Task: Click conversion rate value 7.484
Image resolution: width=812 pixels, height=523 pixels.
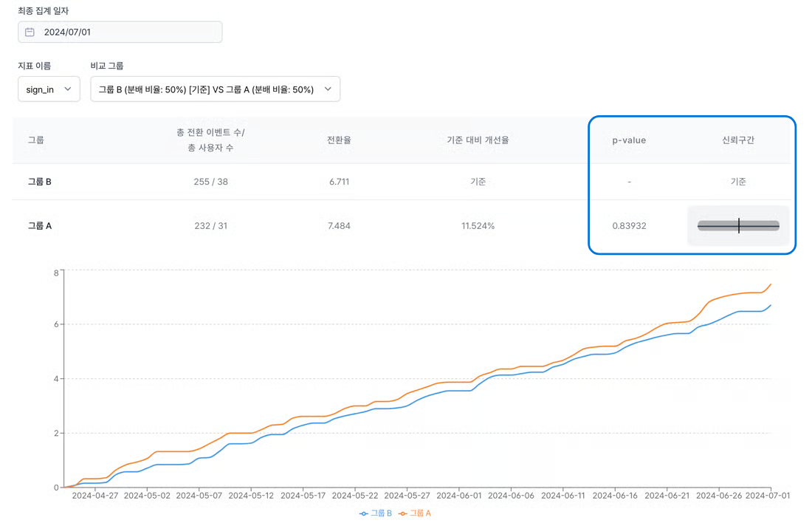Action: [340, 225]
